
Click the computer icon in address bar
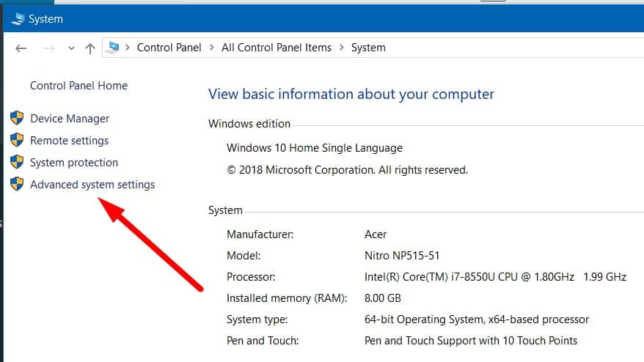point(112,48)
